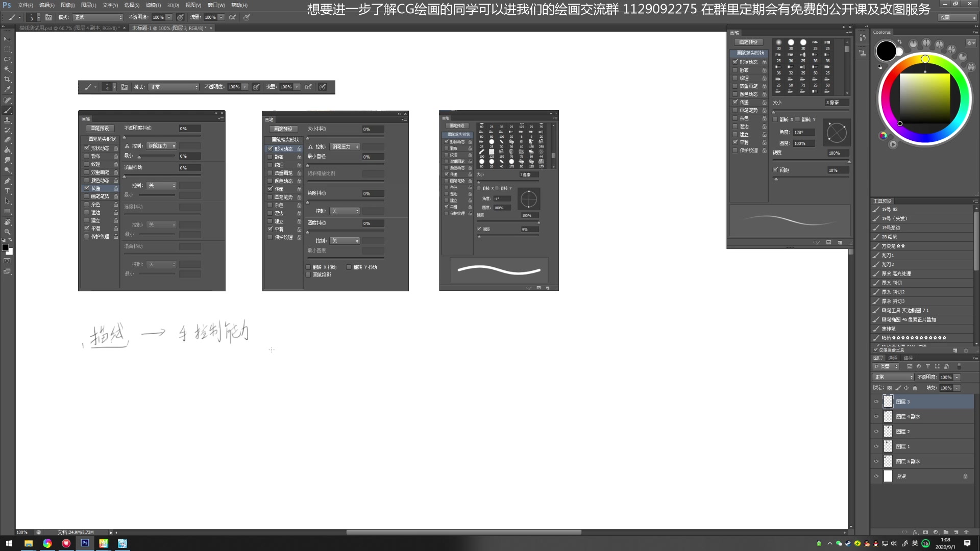Click the foreground color swatch

tap(6, 247)
